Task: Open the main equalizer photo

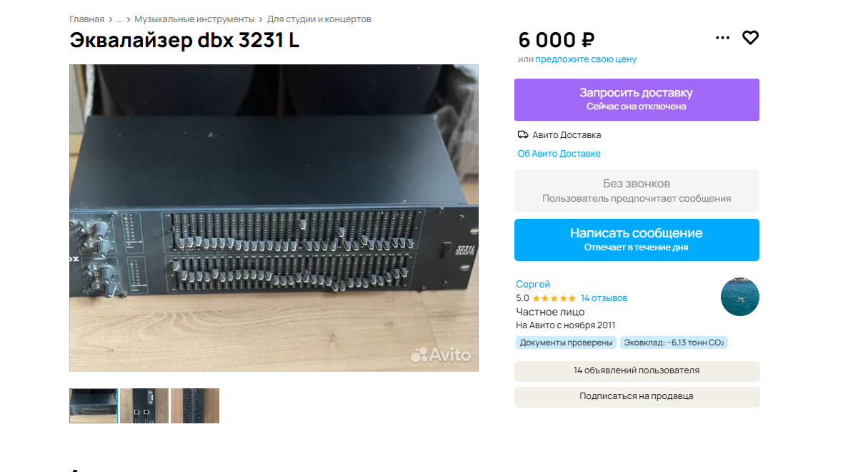Action: point(274,218)
